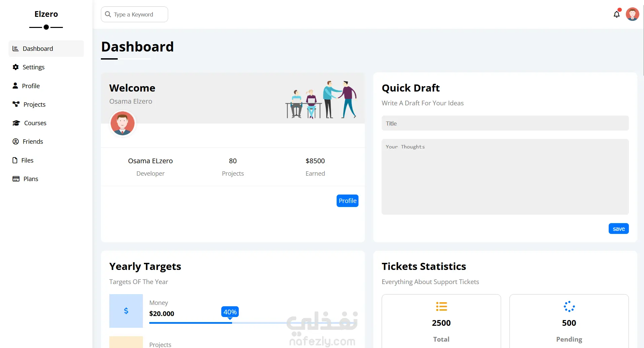Go to the Settings page

coord(46,67)
